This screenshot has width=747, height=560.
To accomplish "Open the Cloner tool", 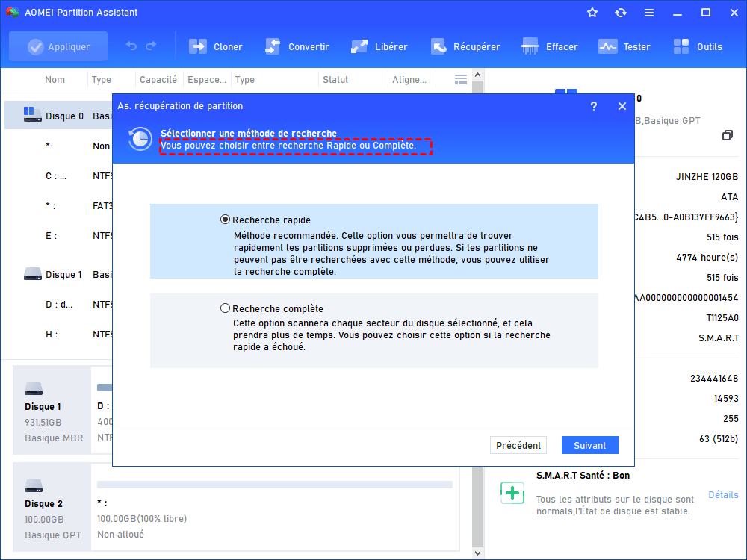I will click(x=216, y=46).
